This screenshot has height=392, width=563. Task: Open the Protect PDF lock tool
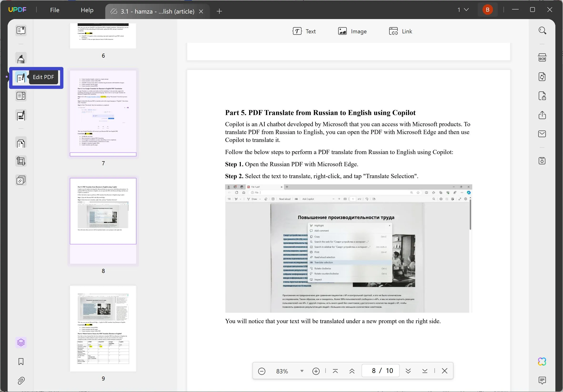click(542, 96)
